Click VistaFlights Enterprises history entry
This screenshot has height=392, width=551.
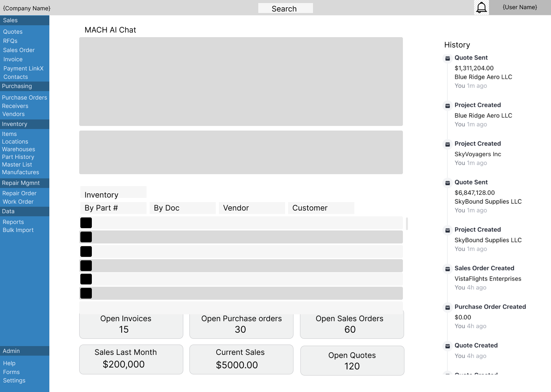coord(488,279)
